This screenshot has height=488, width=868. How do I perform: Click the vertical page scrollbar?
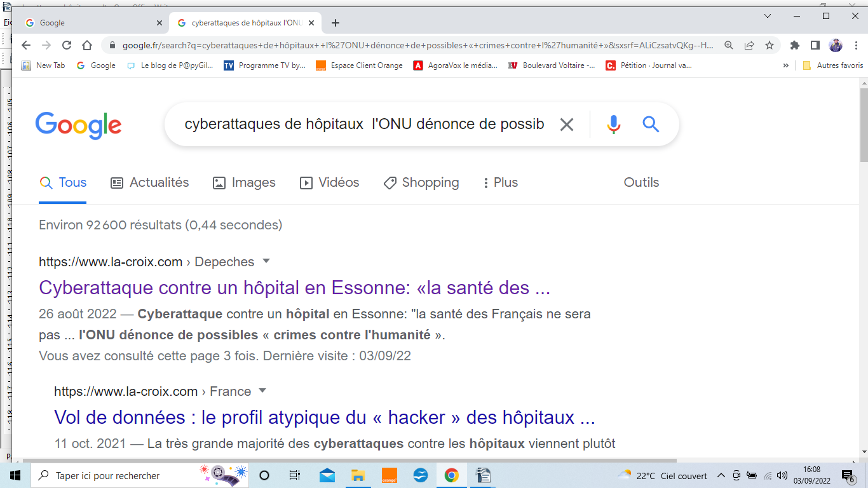[x=864, y=125]
